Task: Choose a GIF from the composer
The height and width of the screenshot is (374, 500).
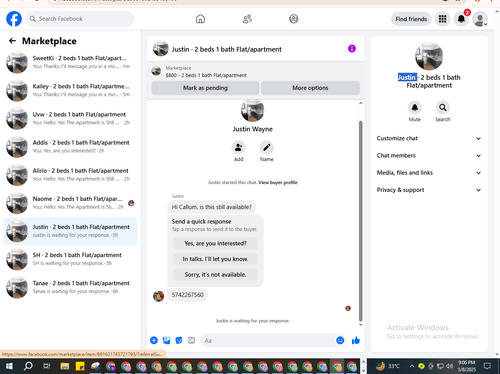Action: pos(191,340)
